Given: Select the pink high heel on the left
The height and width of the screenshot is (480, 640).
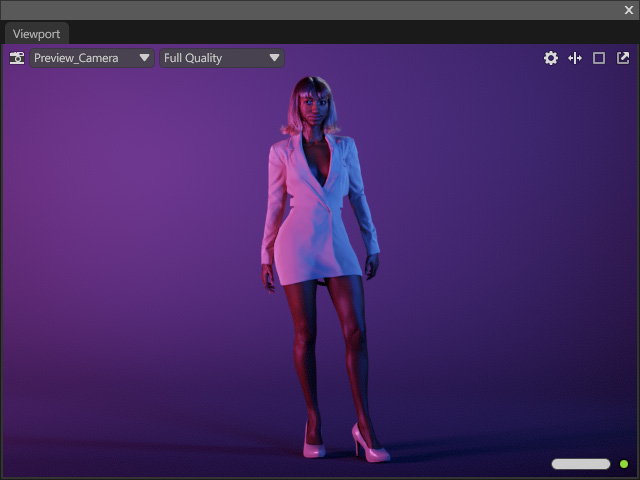Looking at the screenshot, I should click(x=313, y=442).
